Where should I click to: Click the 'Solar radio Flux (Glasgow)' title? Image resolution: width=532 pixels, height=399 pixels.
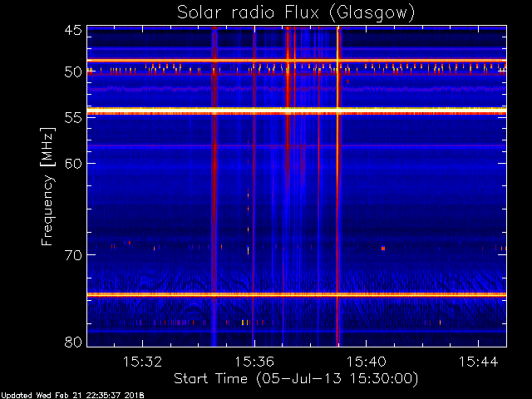(x=296, y=12)
